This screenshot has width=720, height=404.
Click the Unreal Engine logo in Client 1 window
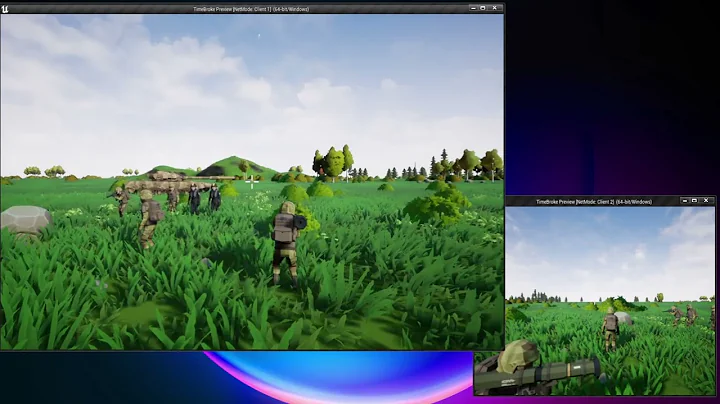[5, 8]
